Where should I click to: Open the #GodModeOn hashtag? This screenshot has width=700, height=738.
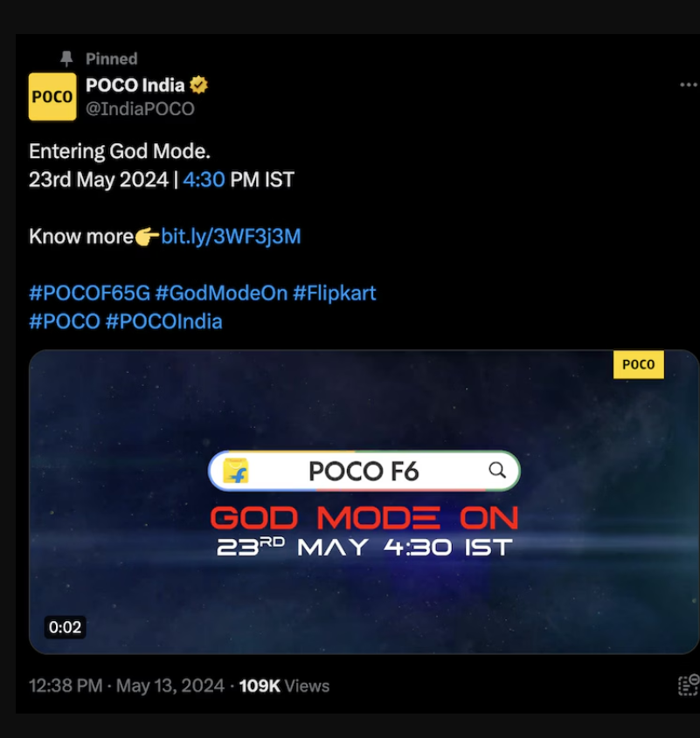(x=221, y=293)
